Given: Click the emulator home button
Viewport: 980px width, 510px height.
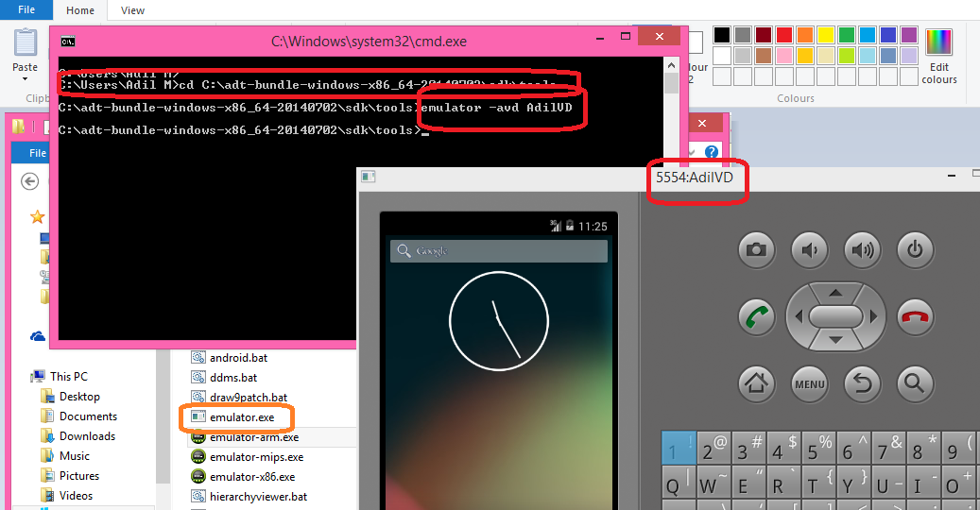Looking at the screenshot, I should coord(756,383).
